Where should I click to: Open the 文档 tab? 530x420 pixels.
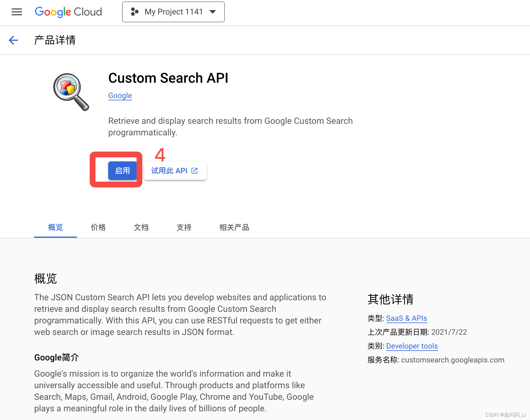click(x=141, y=227)
